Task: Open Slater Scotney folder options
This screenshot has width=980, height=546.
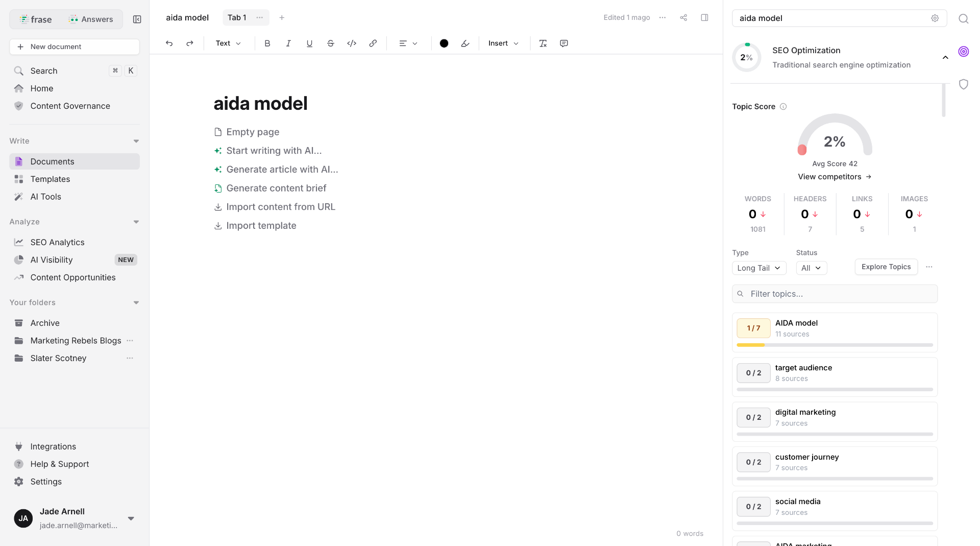Action: point(130,358)
